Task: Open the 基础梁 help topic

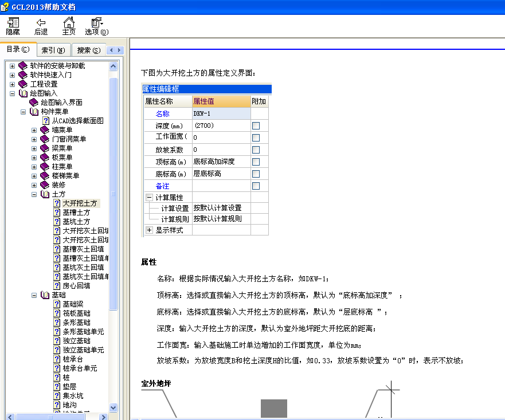Action: [73, 304]
